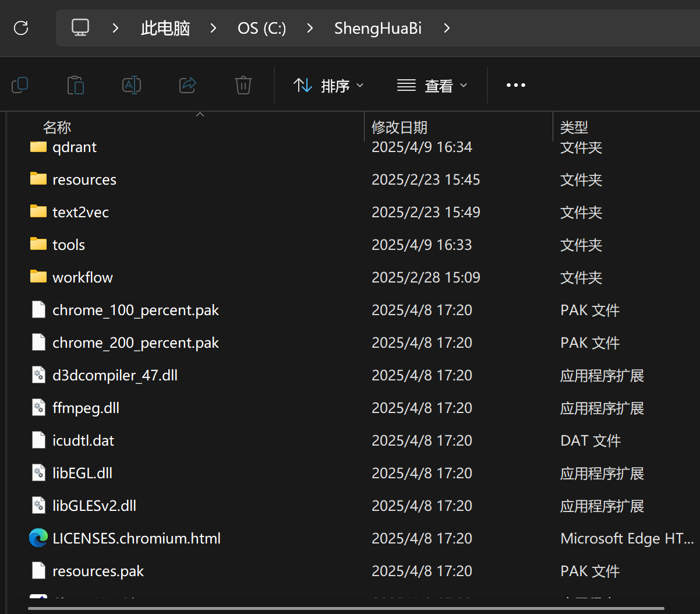
Task: Navigate to OS (C:) in breadcrumb
Action: [261, 28]
